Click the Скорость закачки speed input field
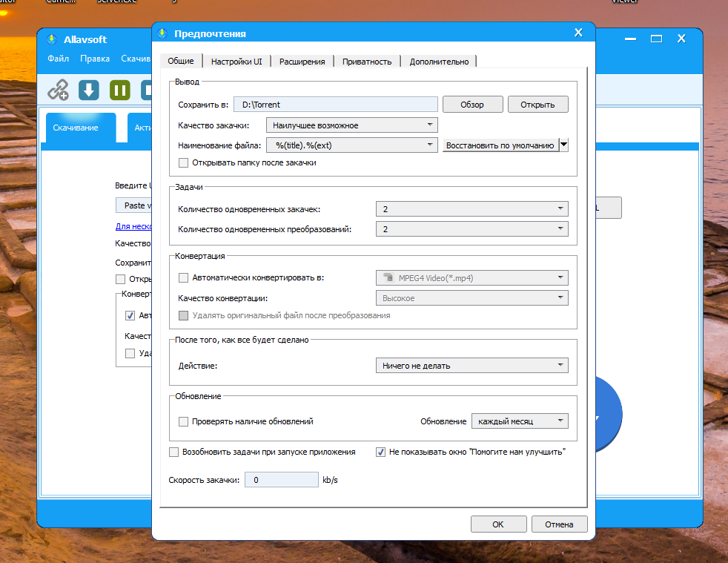This screenshot has width=728, height=563. 281,480
